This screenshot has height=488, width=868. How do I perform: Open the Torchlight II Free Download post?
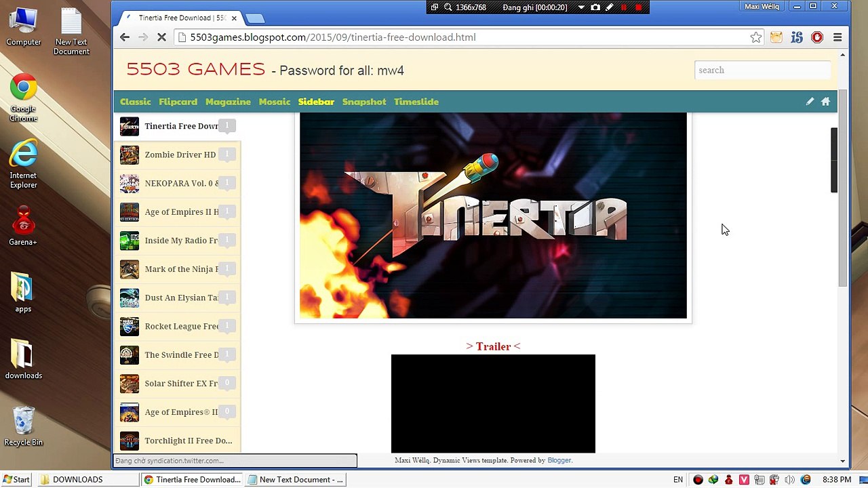pyautogui.click(x=178, y=441)
